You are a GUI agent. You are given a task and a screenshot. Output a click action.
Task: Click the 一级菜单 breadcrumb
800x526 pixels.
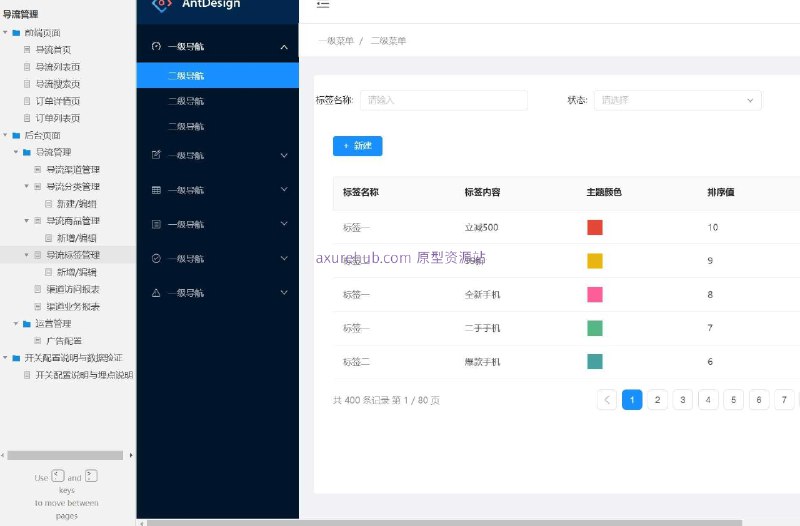336,41
